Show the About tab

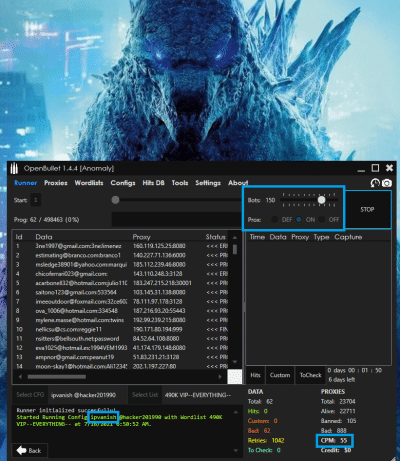[x=238, y=183]
